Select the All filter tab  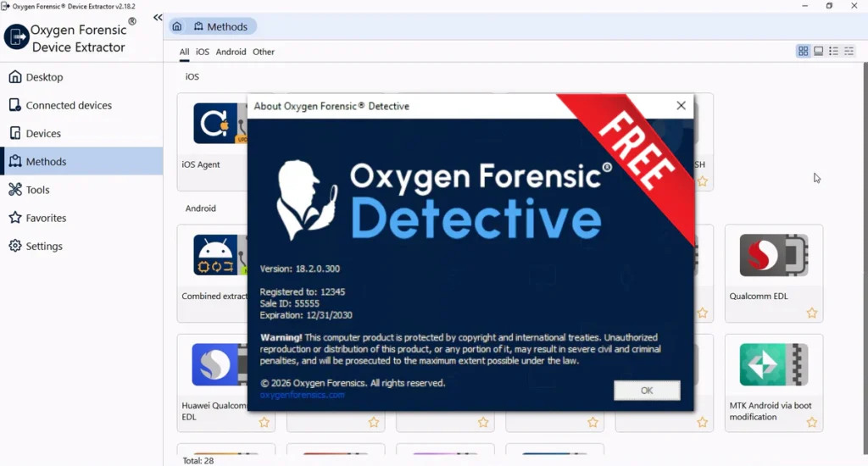click(184, 52)
